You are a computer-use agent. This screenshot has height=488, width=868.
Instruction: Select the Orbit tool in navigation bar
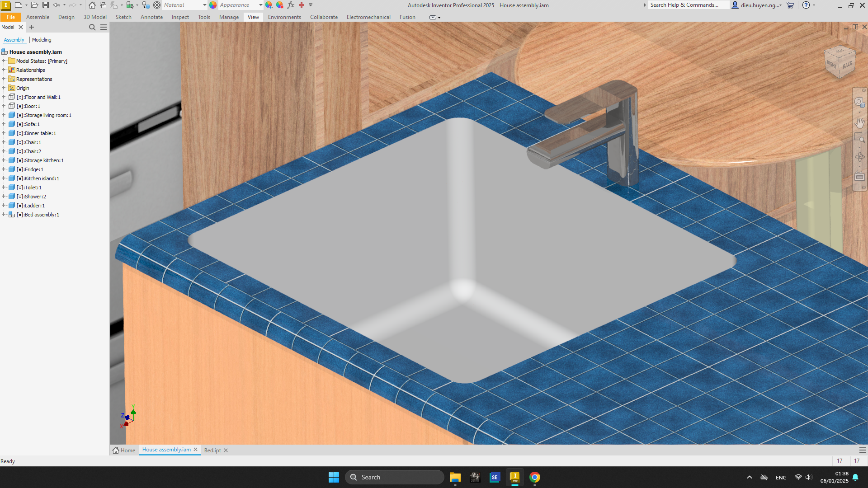click(x=859, y=157)
